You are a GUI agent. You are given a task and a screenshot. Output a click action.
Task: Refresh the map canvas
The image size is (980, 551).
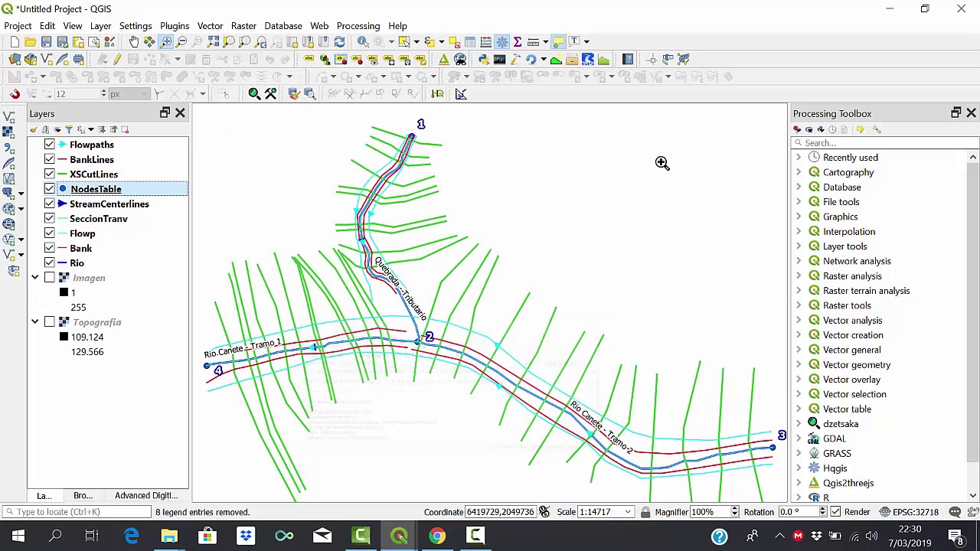pyautogui.click(x=339, y=41)
